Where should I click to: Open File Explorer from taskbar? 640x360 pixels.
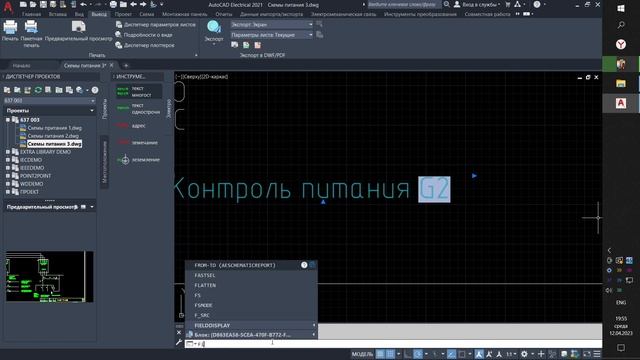[621, 84]
